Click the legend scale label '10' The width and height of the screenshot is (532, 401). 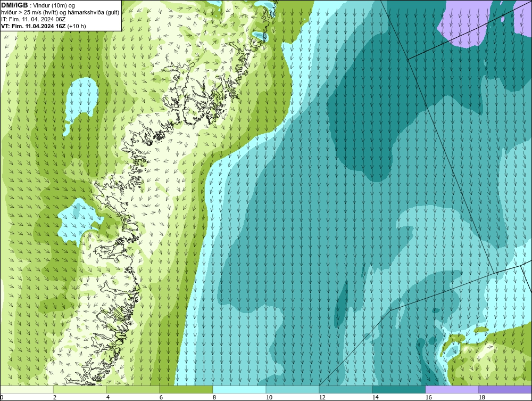point(269,397)
